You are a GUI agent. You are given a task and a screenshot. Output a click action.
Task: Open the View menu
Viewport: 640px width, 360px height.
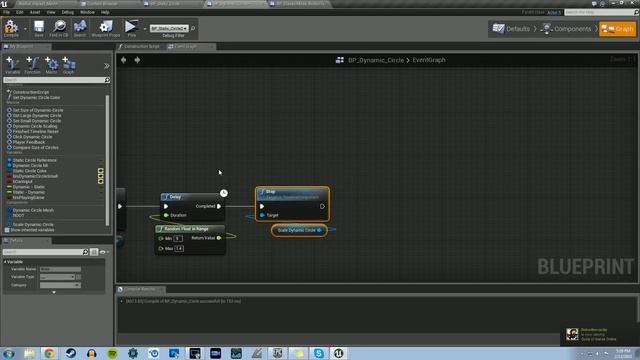click(x=51, y=12)
